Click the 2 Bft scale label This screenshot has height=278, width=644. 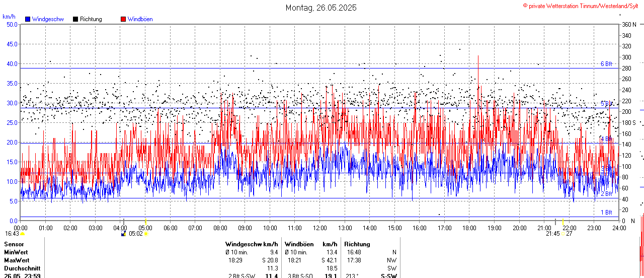606,193
